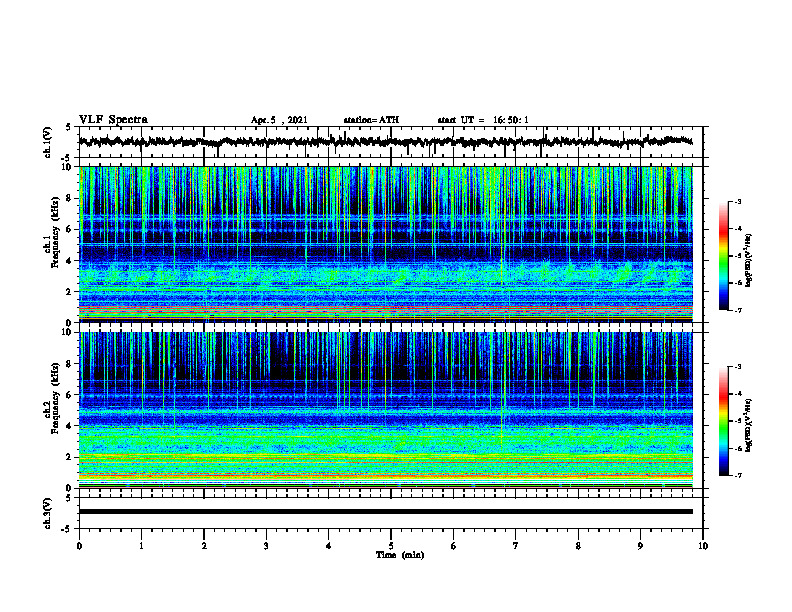This screenshot has width=792, height=612.
Task: Click the "-3" label on ch.1 color scale
Action: [x=738, y=202]
